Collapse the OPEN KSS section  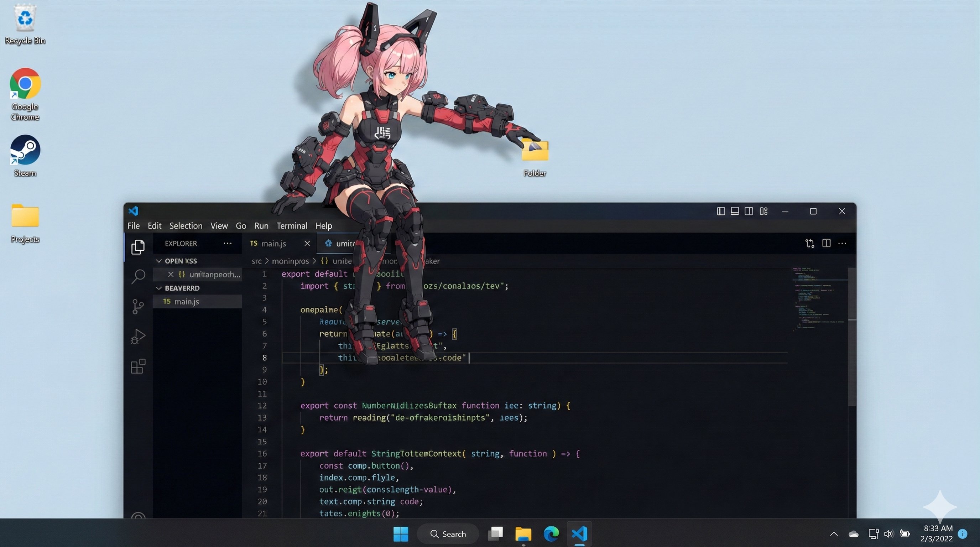point(158,261)
